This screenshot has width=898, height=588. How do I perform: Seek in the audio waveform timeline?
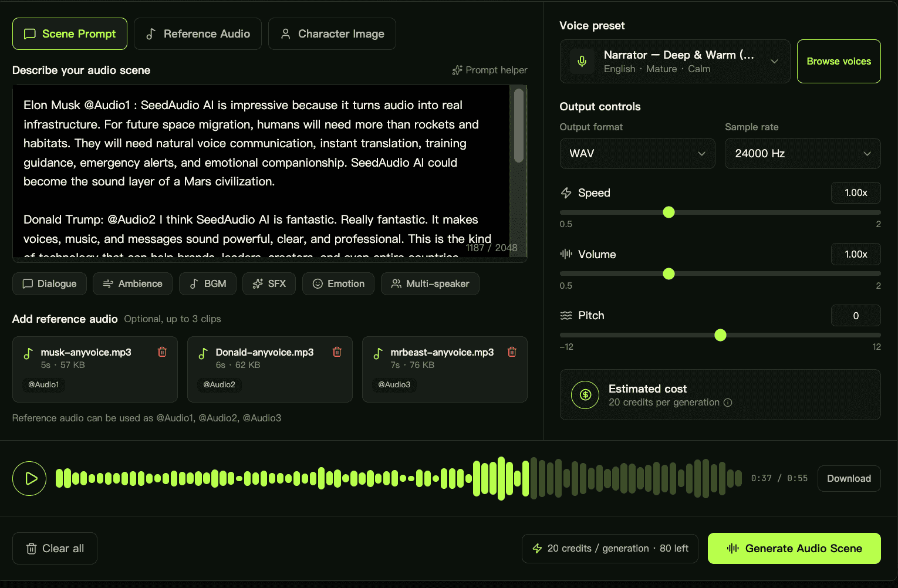pyautogui.click(x=399, y=479)
